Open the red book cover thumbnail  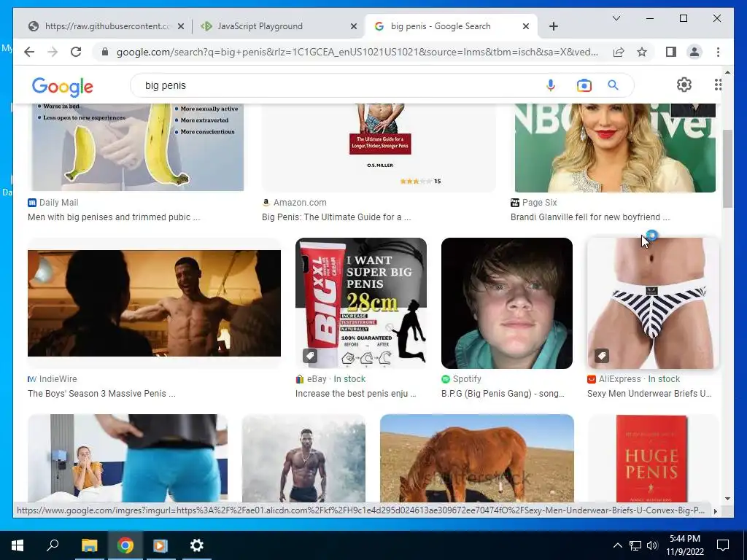[x=653, y=458]
